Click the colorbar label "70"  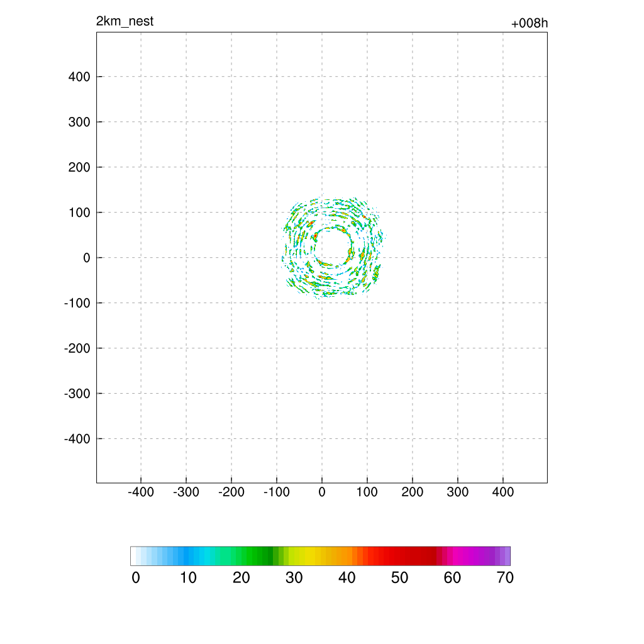[x=505, y=578]
